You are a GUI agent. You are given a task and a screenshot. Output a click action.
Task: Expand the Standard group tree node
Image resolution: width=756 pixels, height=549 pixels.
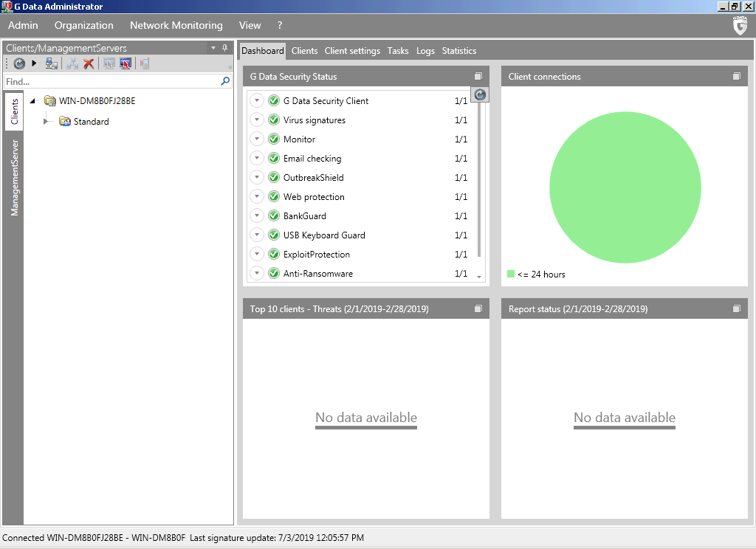click(x=47, y=122)
